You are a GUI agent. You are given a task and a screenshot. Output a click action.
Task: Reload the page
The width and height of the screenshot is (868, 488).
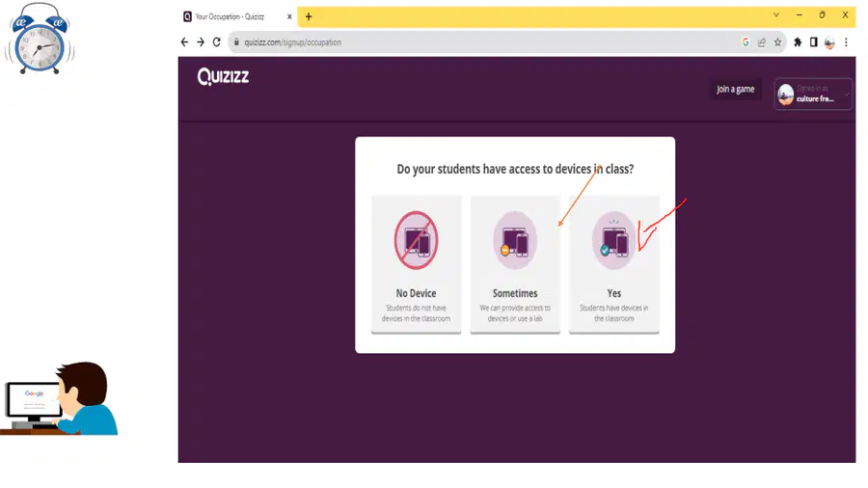point(216,42)
